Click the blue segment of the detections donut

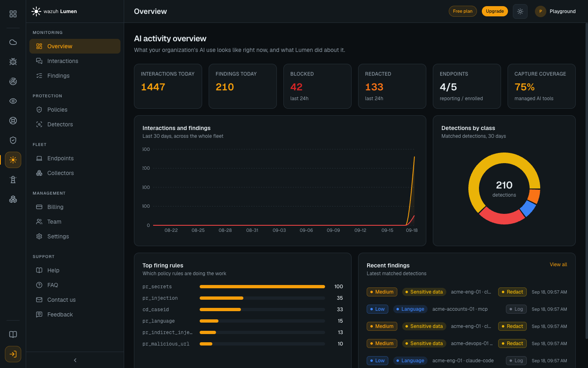(x=528, y=209)
